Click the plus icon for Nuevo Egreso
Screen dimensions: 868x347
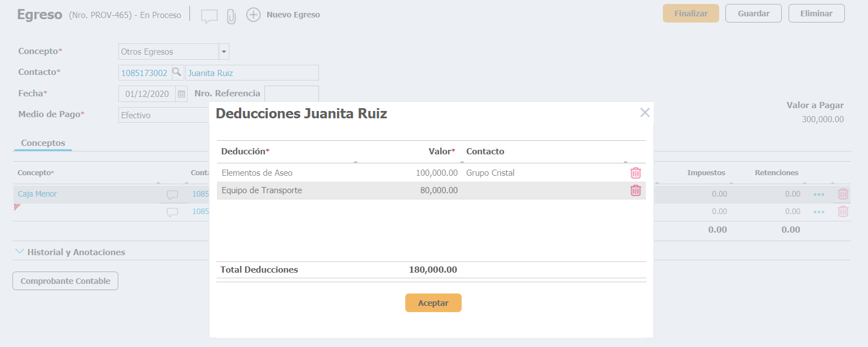pos(254,15)
